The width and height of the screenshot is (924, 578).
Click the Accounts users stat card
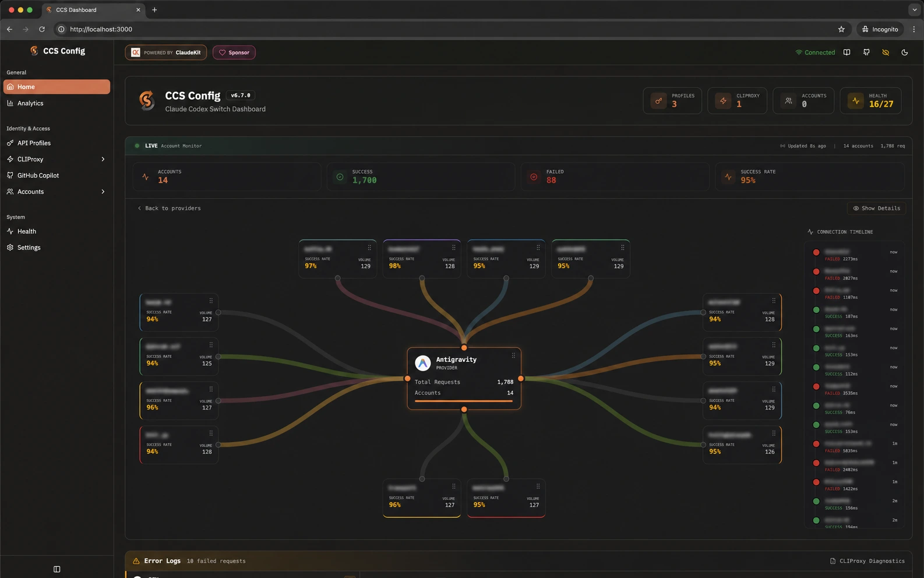[x=803, y=101]
